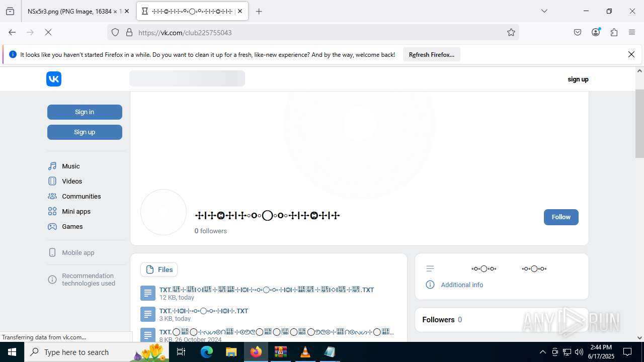Open the Windows Start menu
Image resolution: width=644 pixels, height=362 pixels.
(x=12, y=352)
